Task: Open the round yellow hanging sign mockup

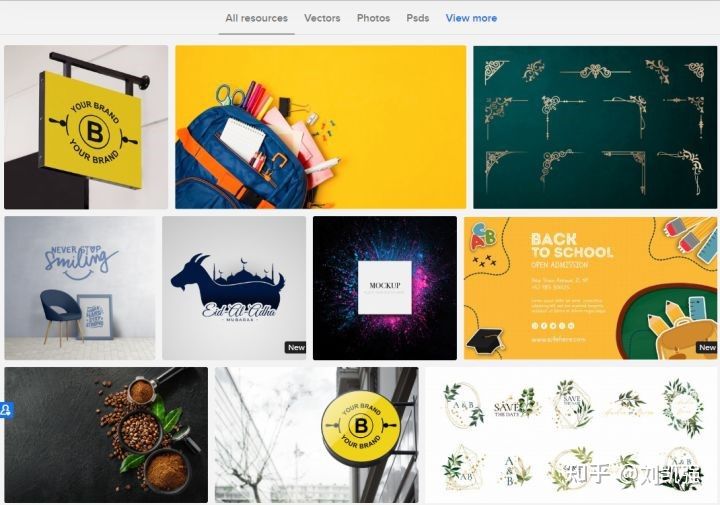Action: point(316,434)
